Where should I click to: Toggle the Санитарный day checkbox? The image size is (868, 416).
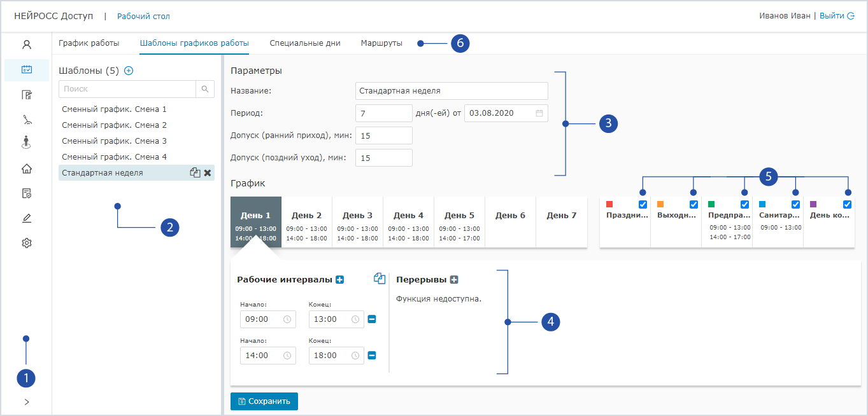click(x=795, y=204)
